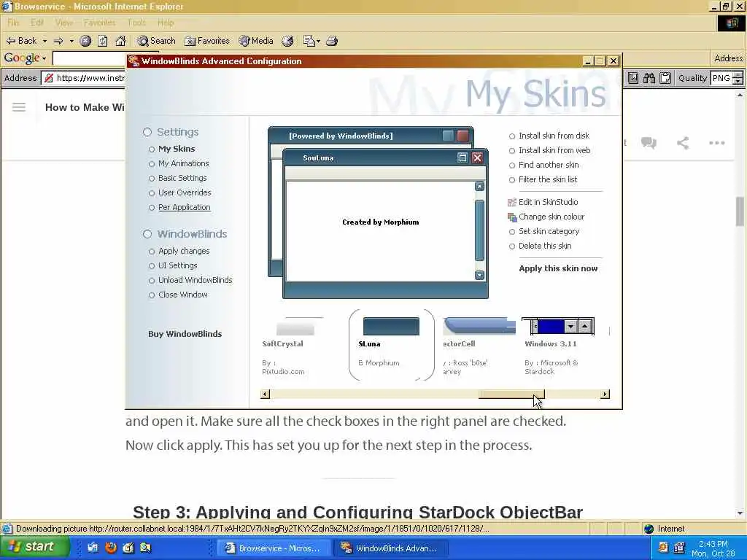Select the My Skins option
747x560 pixels.
(177, 149)
